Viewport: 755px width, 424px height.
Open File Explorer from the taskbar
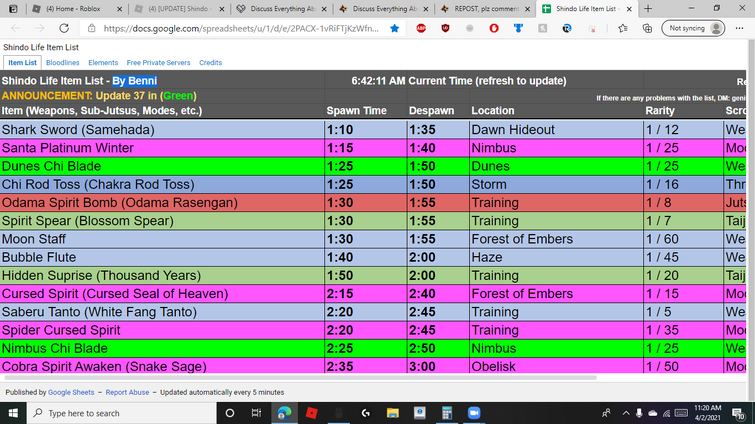click(x=392, y=413)
